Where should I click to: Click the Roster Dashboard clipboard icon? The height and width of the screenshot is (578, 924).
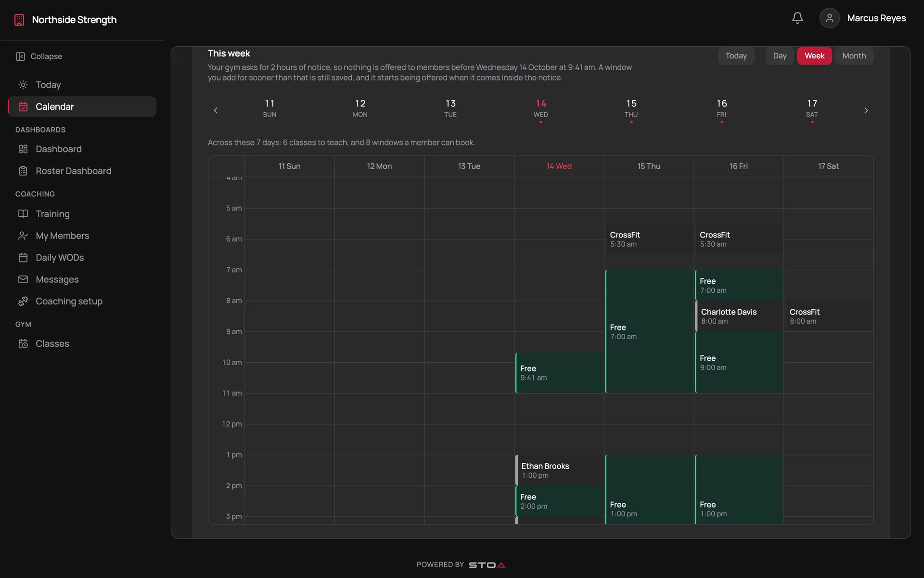pyautogui.click(x=23, y=171)
